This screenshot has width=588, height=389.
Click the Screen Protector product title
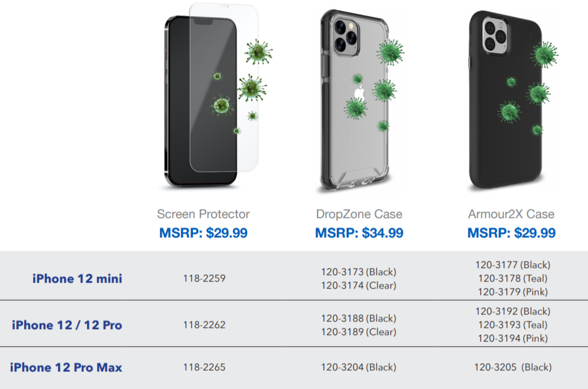pos(203,214)
